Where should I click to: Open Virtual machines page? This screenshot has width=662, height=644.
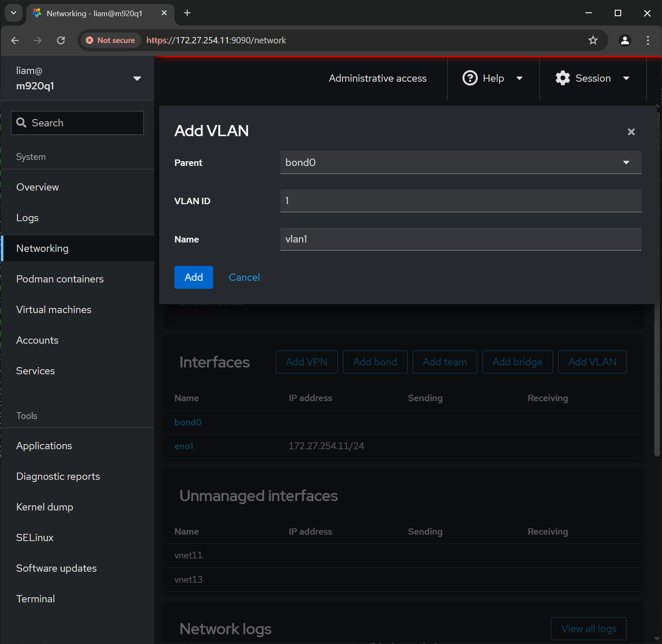[x=77, y=310]
